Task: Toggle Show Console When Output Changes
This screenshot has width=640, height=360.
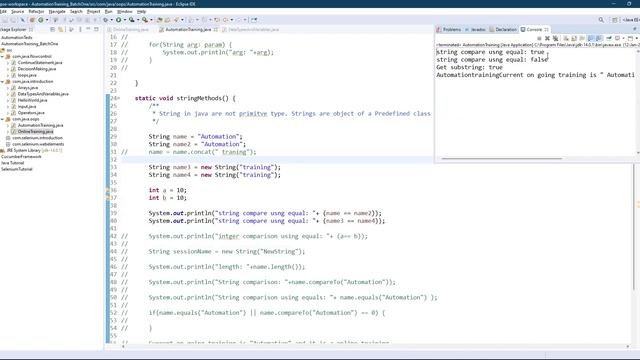Action: [x=590, y=38]
